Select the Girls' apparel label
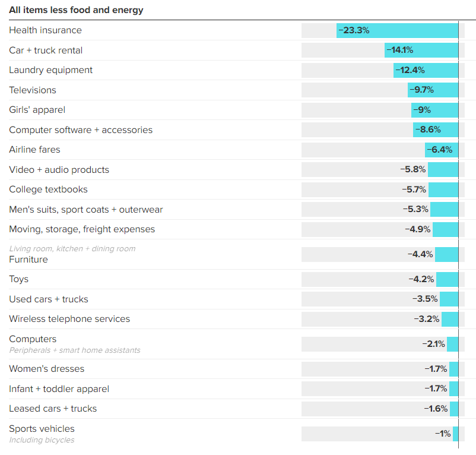Image resolution: width=476 pixels, height=455 pixels. click(37, 110)
